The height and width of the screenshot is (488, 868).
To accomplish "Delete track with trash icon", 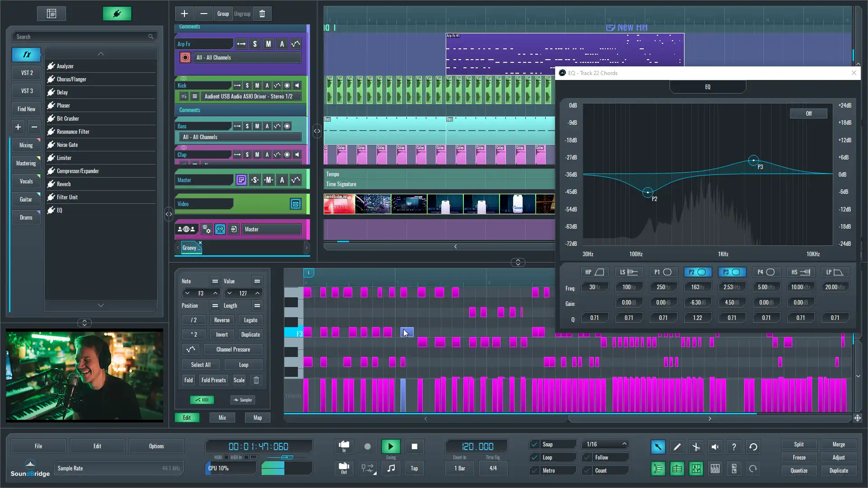I will (x=262, y=14).
